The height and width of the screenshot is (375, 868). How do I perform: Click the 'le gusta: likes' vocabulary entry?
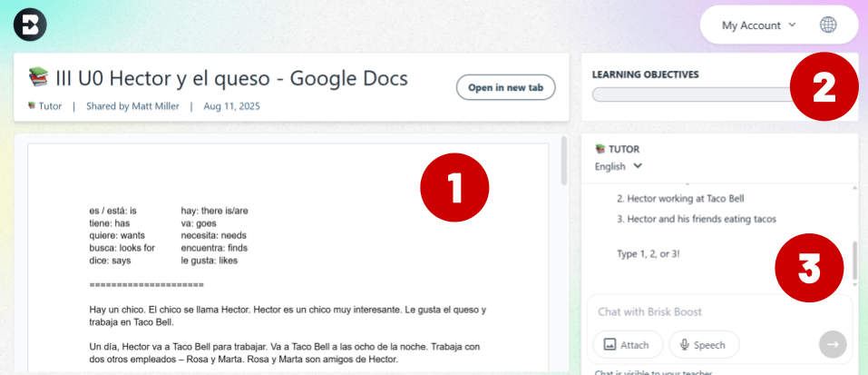[210, 260]
